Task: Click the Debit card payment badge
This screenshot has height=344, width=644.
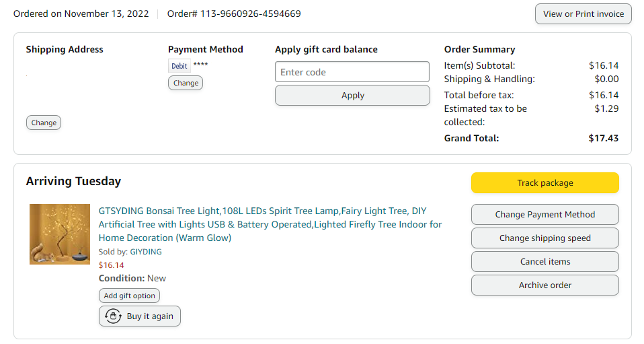Action: pos(179,66)
